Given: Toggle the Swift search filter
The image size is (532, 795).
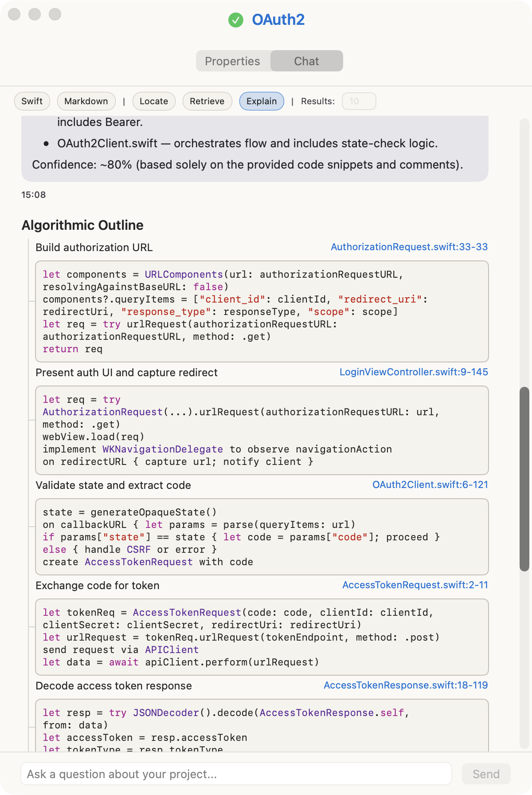Looking at the screenshot, I should pos(31,101).
